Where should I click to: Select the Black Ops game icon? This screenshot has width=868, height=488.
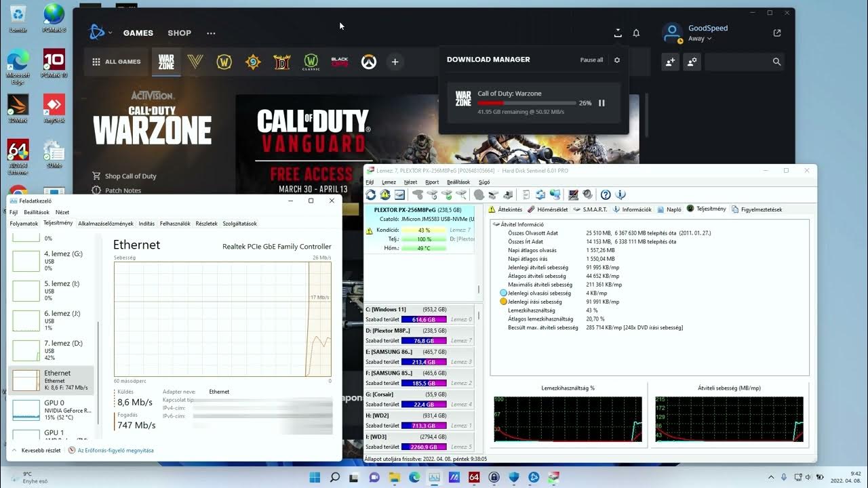pos(340,62)
